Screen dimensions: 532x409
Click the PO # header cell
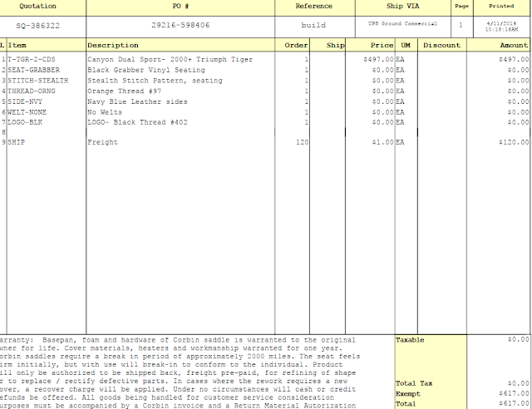pos(180,6)
